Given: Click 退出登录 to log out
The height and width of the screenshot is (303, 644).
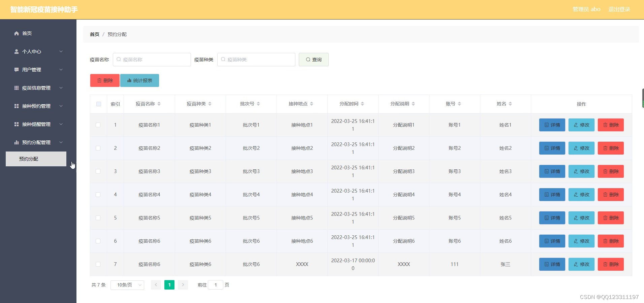Looking at the screenshot, I should [619, 9].
